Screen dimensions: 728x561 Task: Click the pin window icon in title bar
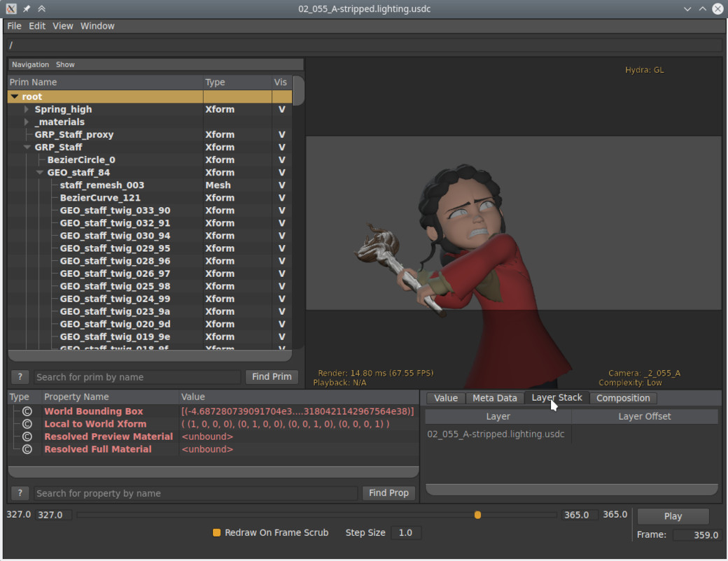(27, 9)
